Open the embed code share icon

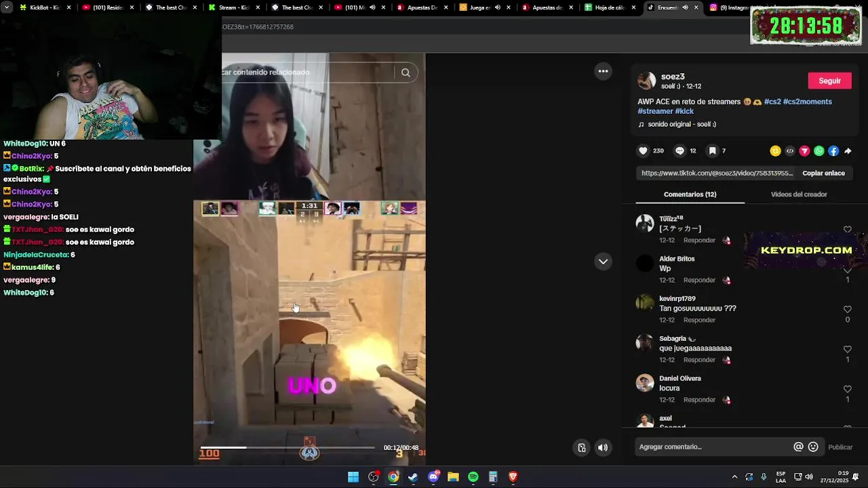(x=790, y=151)
